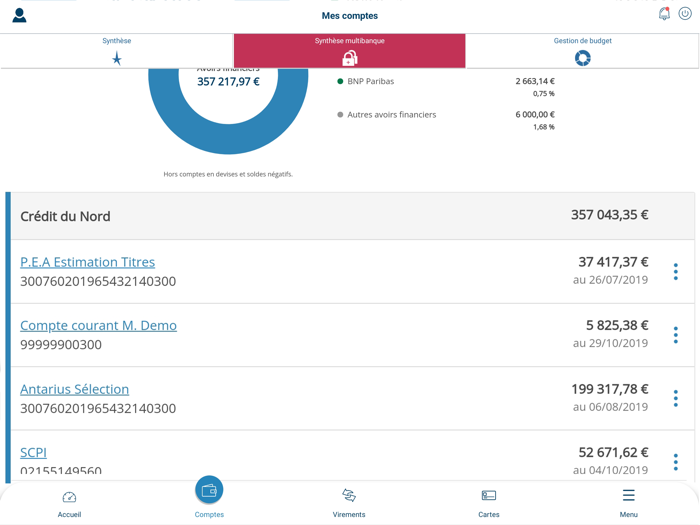Open the notifications bell
This screenshot has height=525, width=700.
[664, 14]
